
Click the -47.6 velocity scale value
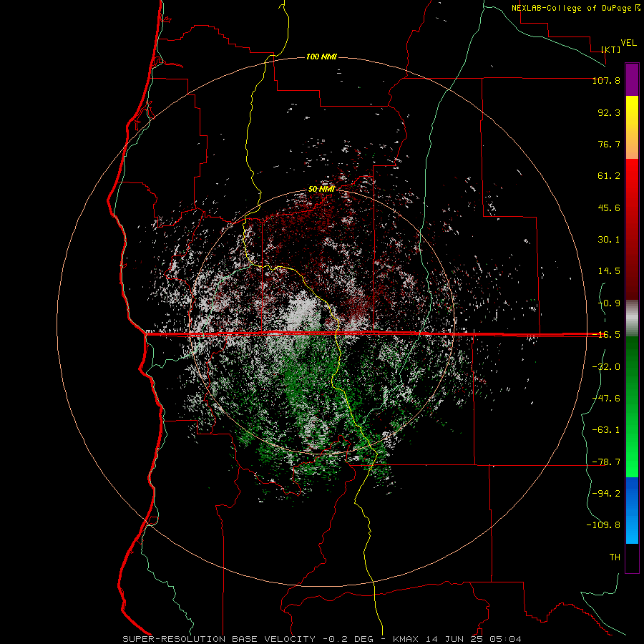click(606, 399)
